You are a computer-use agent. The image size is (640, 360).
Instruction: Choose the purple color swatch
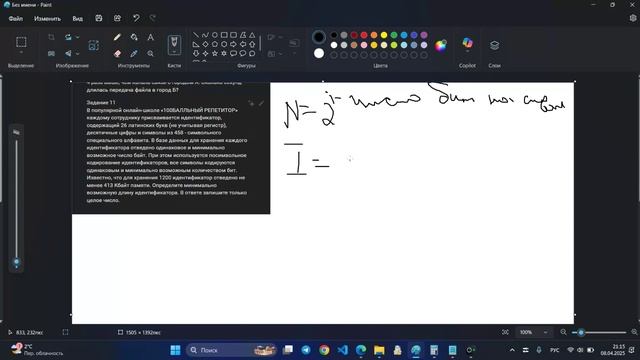pyautogui.click(x=424, y=36)
